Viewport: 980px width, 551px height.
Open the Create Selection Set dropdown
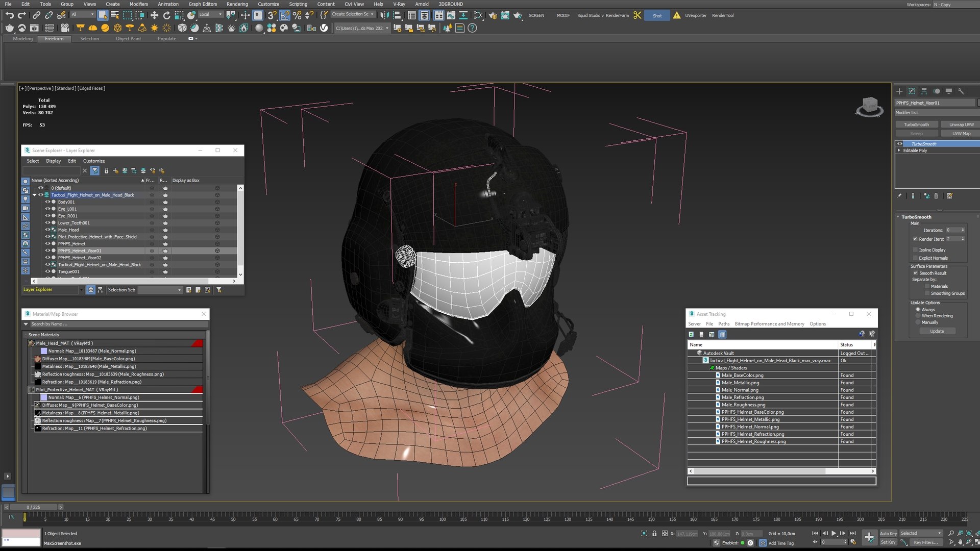(353, 14)
